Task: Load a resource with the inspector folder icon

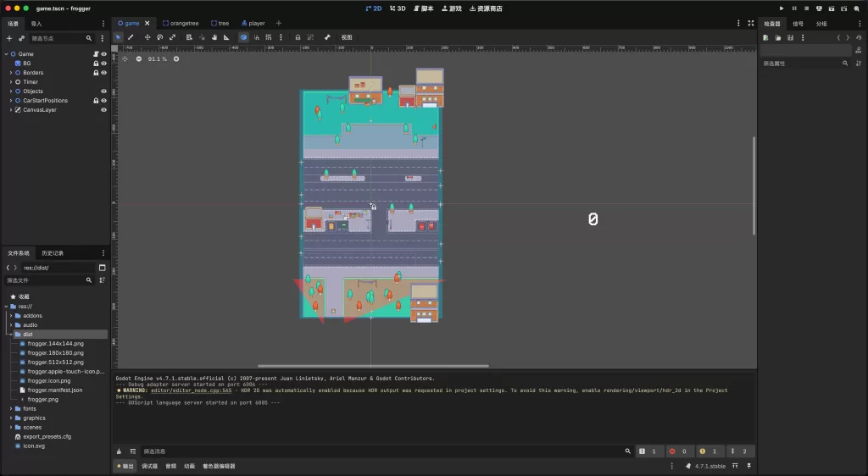Action: (x=778, y=37)
